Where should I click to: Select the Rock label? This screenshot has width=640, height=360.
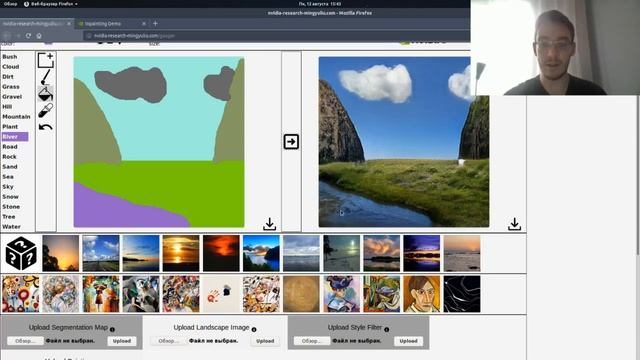pos(9,157)
